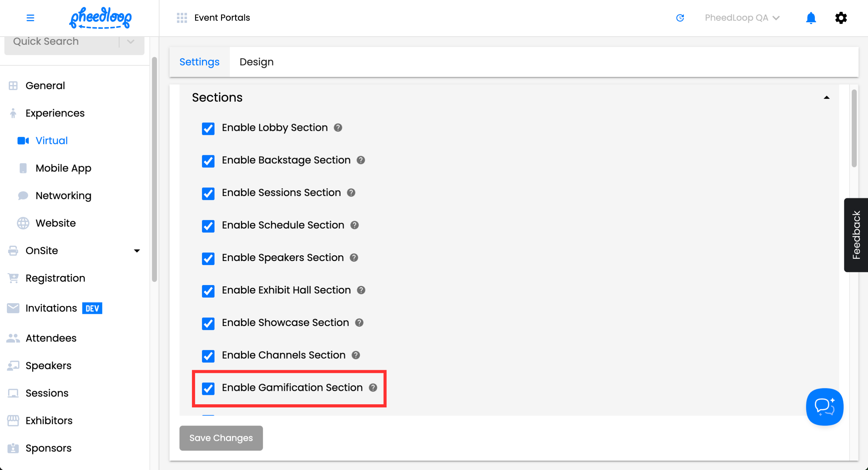
Task: Uncheck Enable Gamification Section checkbox
Action: tap(208, 389)
